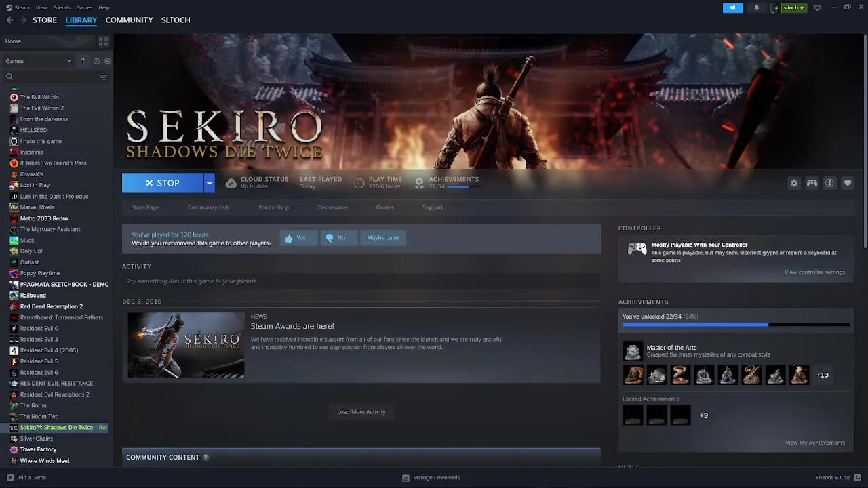
Task: Open the Community Hub link
Action: 208,207
